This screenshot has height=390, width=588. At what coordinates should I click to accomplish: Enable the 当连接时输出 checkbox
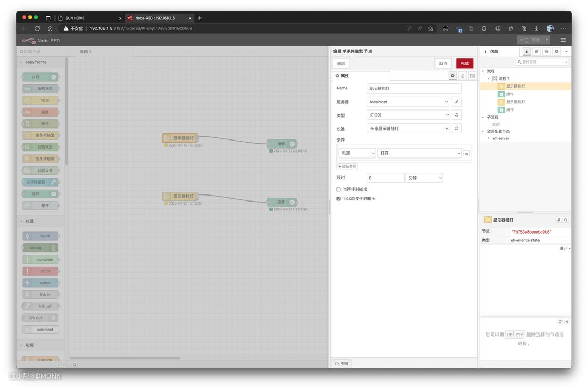[x=339, y=189]
